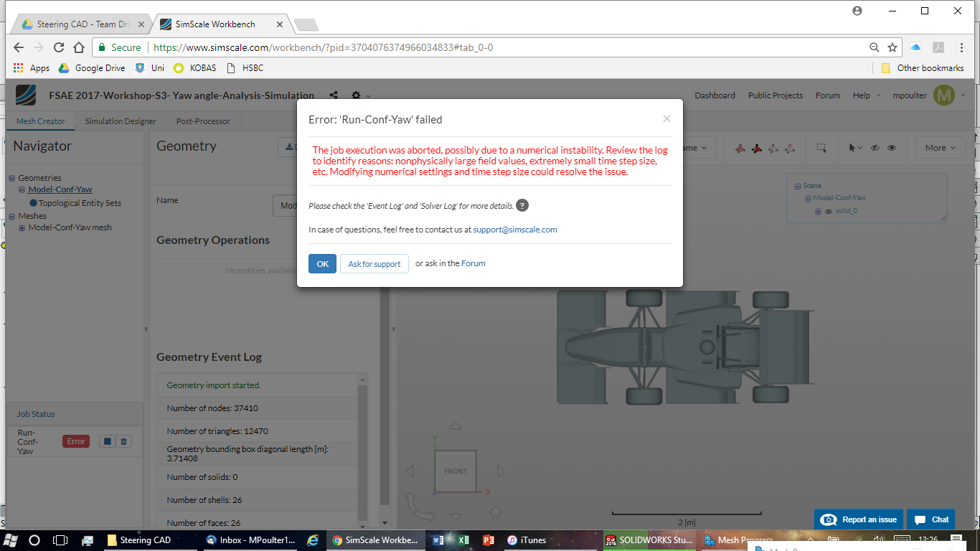Select the edge picking pyramid icon
Viewport: 980px width, 551px height.
[x=773, y=148]
